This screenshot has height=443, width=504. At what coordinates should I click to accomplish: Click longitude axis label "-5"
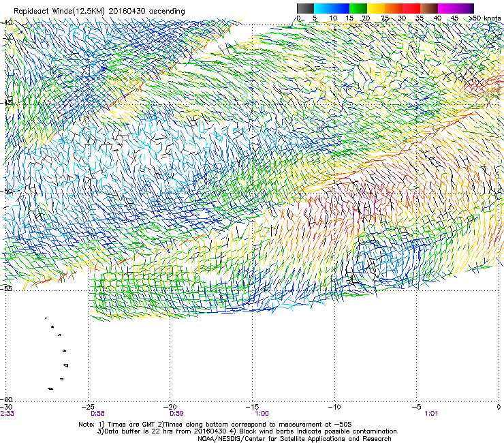pos(417,407)
